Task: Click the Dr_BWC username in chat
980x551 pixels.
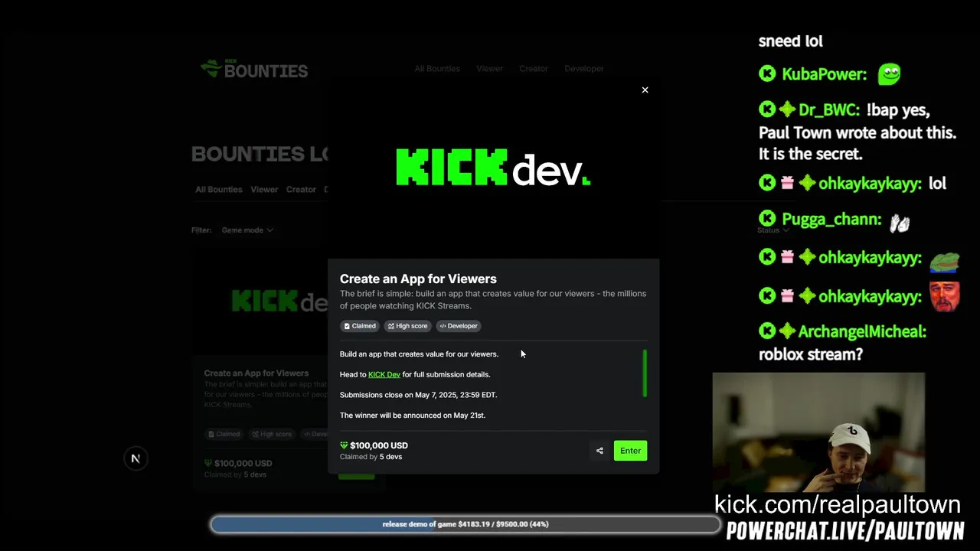Action: pyautogui.click(x=829, y=110)
